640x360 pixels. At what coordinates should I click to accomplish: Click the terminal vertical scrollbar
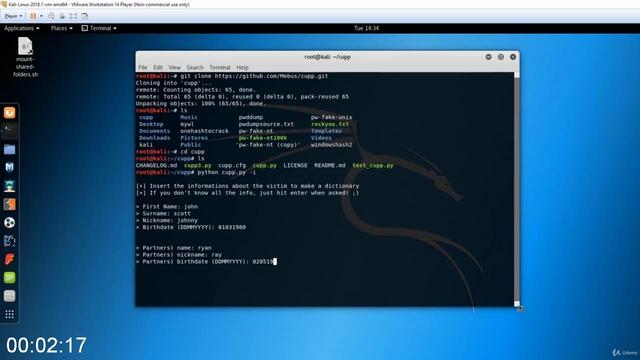coord(517,189)
